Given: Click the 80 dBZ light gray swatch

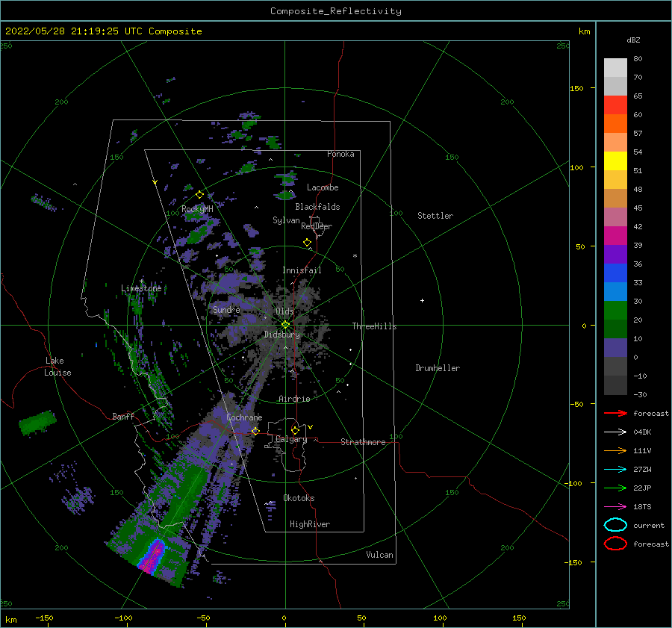Looking at the screenshot, I should click(615, 68).
